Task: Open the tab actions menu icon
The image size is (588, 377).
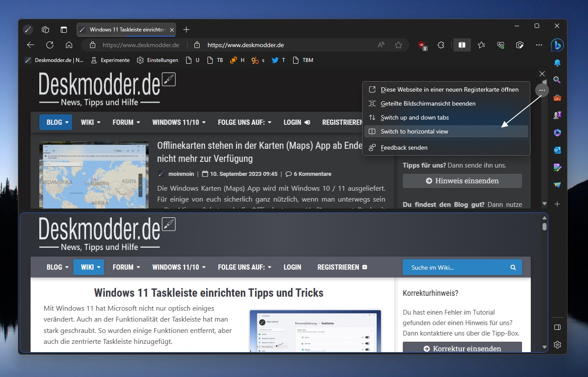Action: click(64, 30)
